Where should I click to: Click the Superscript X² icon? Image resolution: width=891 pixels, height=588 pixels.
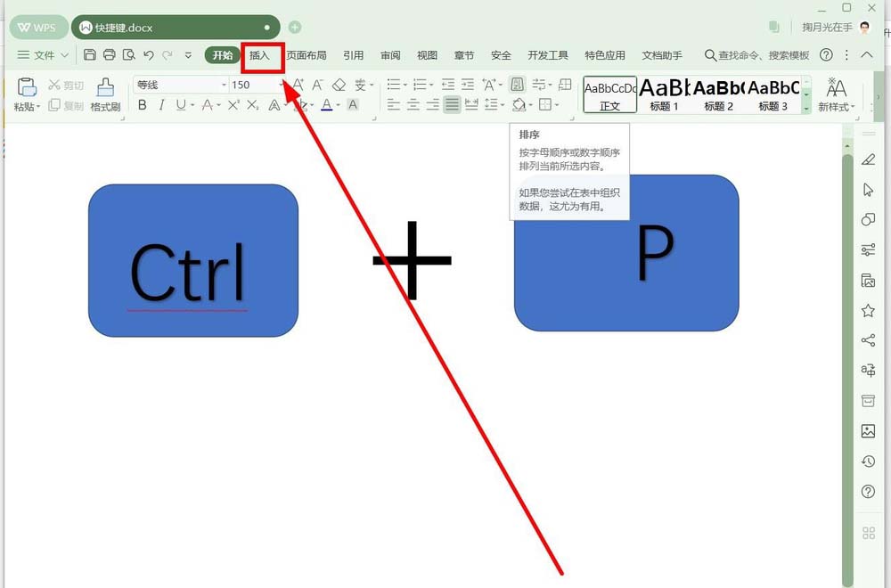[233, 105]
